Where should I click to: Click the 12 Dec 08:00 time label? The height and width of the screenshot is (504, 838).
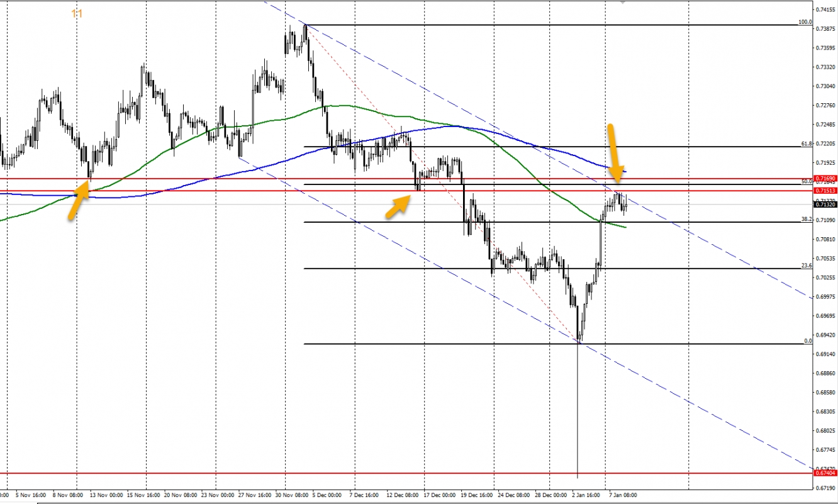point(402,496)
